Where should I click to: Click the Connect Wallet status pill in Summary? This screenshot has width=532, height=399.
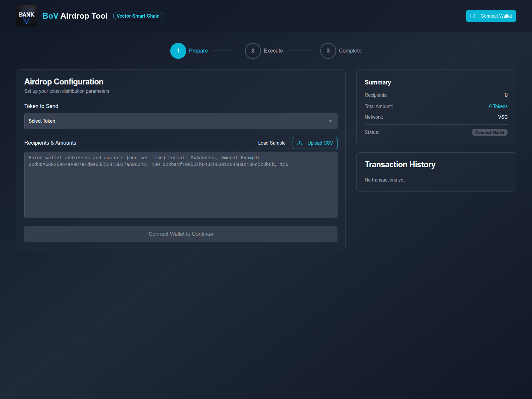489,132
